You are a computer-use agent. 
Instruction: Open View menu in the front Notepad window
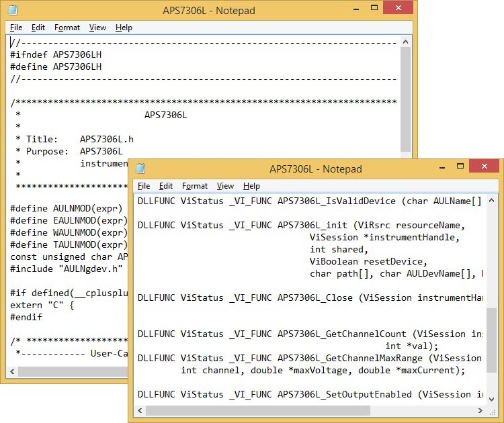click(x=226, y=186)
